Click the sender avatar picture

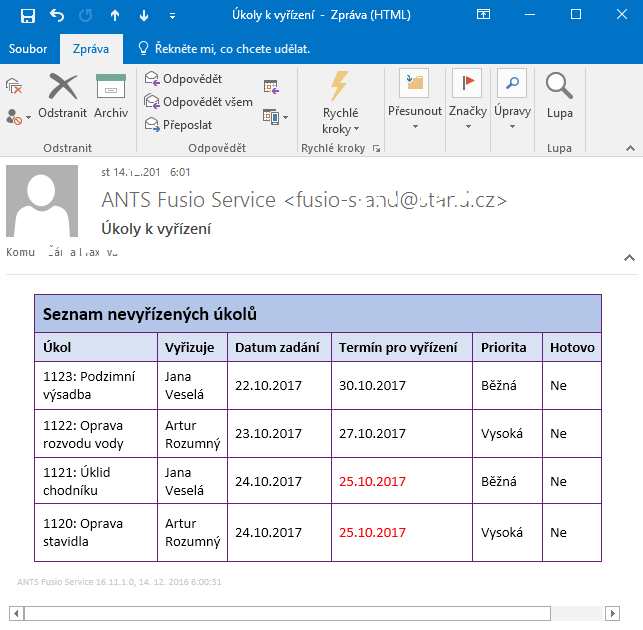pyautogui.click(x=42, y=201)
